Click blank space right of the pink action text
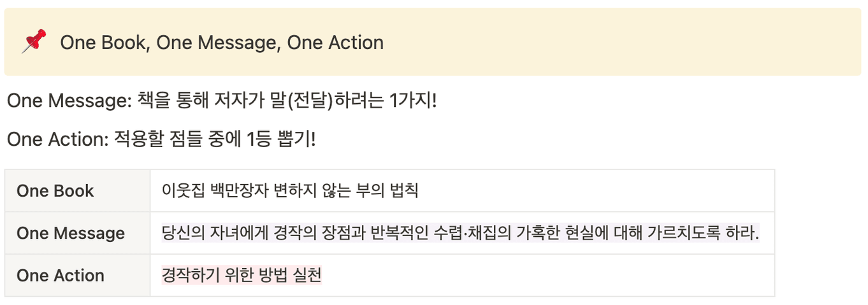This screenshot has height=305, width=868. [x=548, y=275]
